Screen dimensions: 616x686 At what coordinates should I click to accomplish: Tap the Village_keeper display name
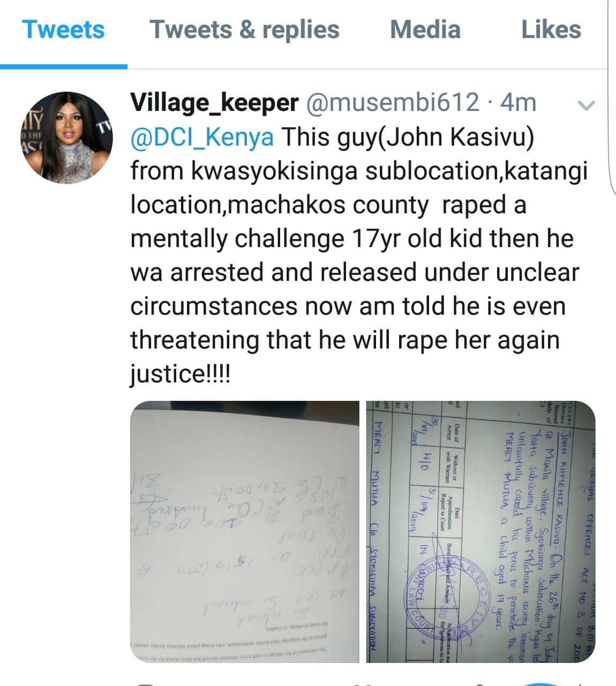coord(215,102)
